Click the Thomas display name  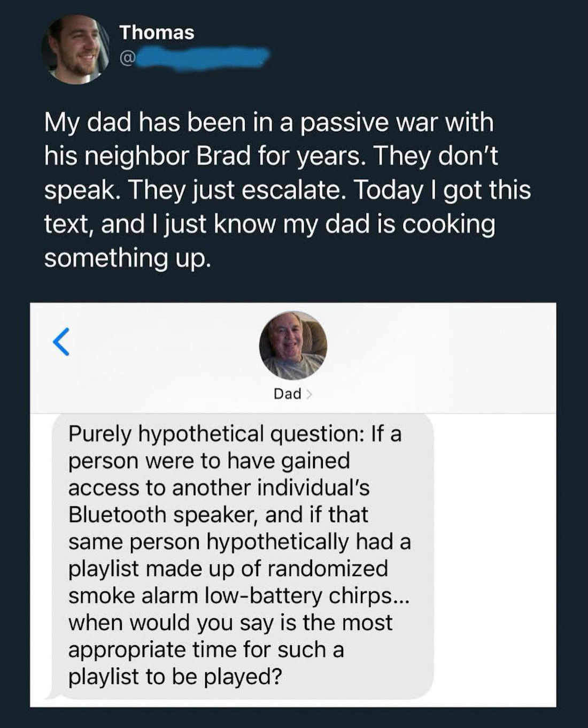157,33
